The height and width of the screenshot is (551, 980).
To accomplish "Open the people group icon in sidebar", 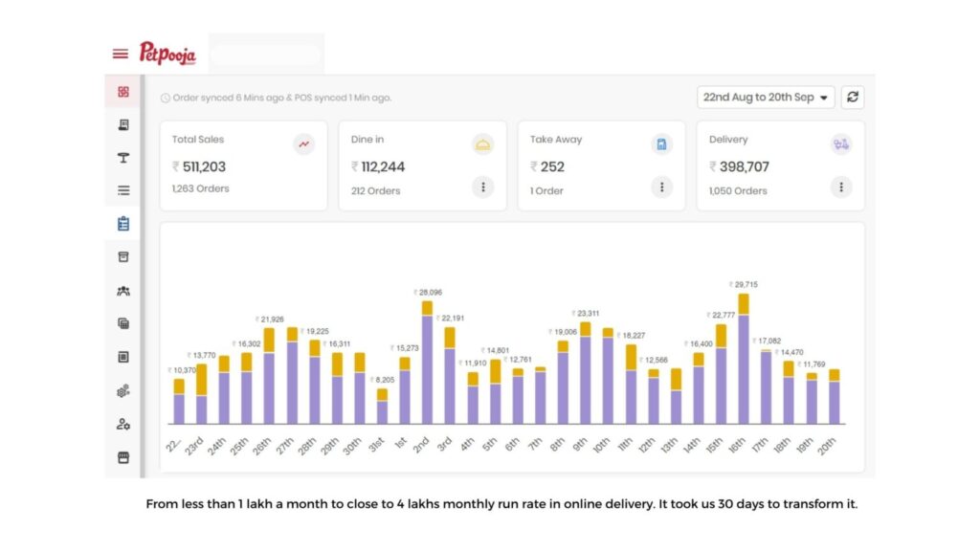I will (x=123, y=291).
